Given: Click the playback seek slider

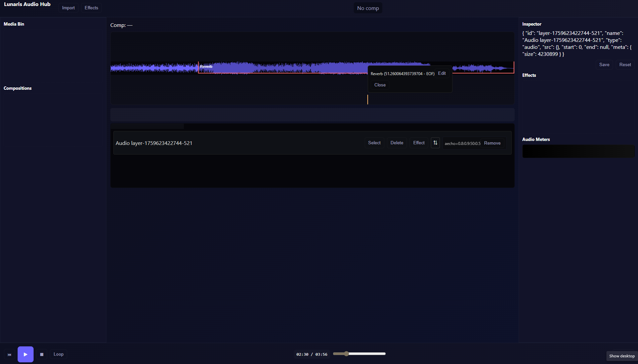Looking at the screenshot, I should tap(359, 354).
